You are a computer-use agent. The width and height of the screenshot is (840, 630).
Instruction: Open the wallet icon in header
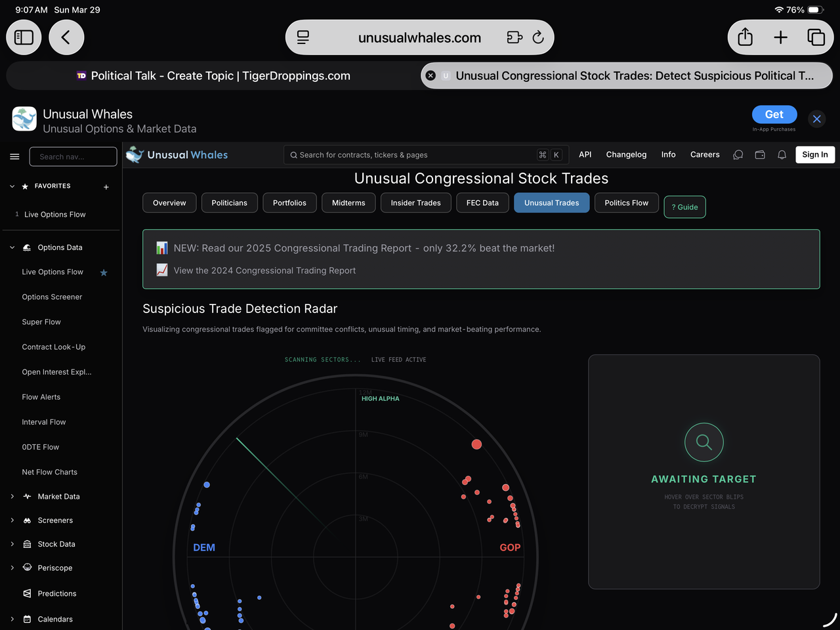(x=760, y=155)
